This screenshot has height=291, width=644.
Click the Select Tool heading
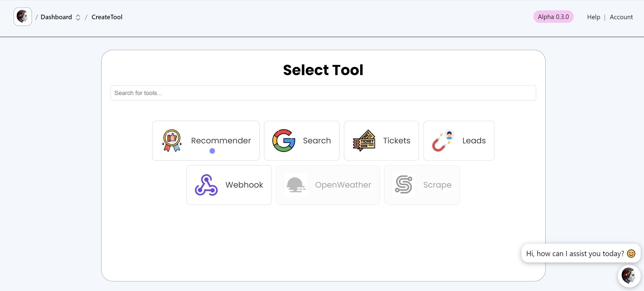[x=323, y=70]
